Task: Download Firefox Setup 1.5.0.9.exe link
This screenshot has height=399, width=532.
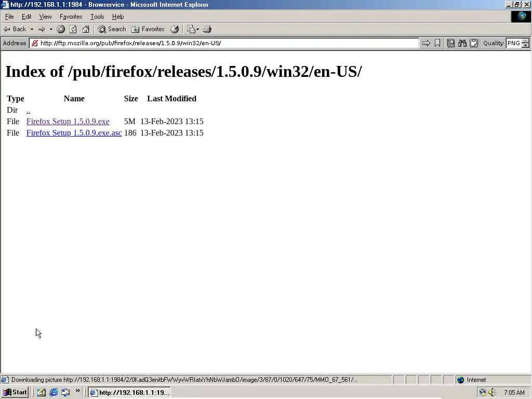Action: click(68, 122)
